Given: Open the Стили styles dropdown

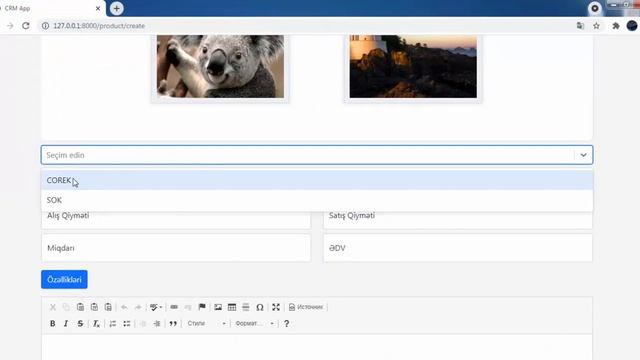Looking at the screenshot, I should coord(206,323).
